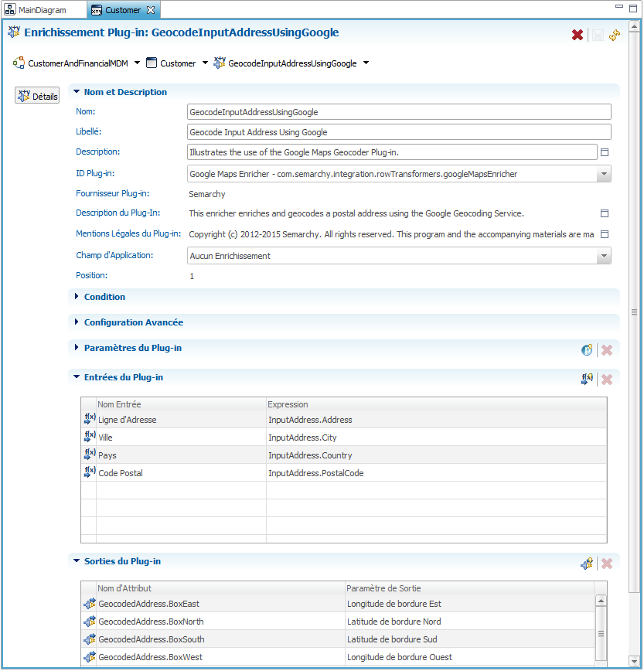Click icon of GeocodedAddress.BoxSouth row

[90, 639]
